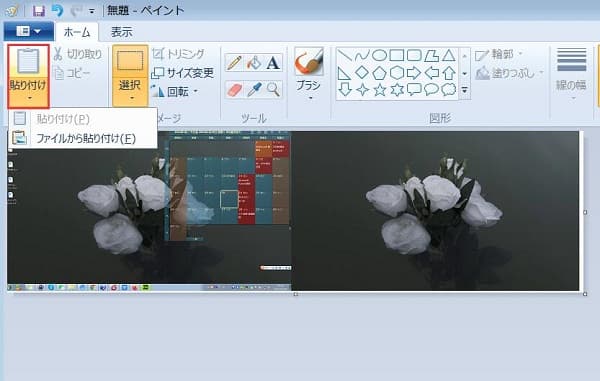Select the down arrow shape
The height and width of the screenshot is (381, 600).
[345, 90]
